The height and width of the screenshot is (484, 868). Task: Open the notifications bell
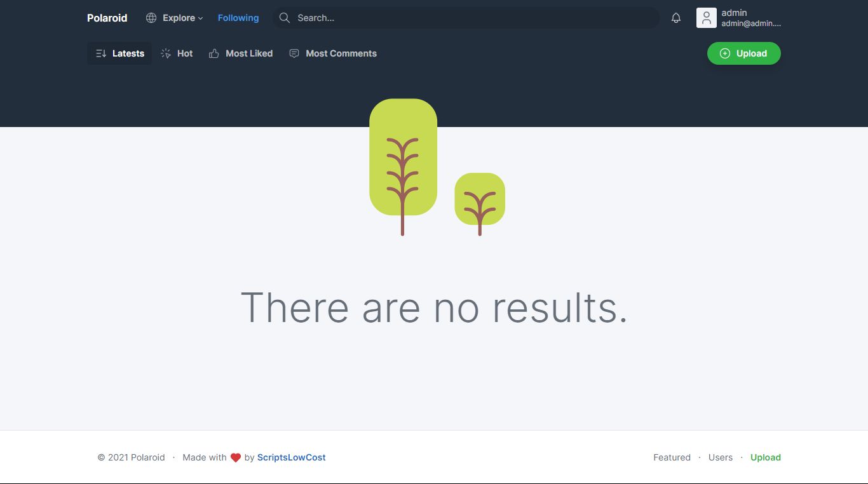pyautogui.click(x=676, y=18)
